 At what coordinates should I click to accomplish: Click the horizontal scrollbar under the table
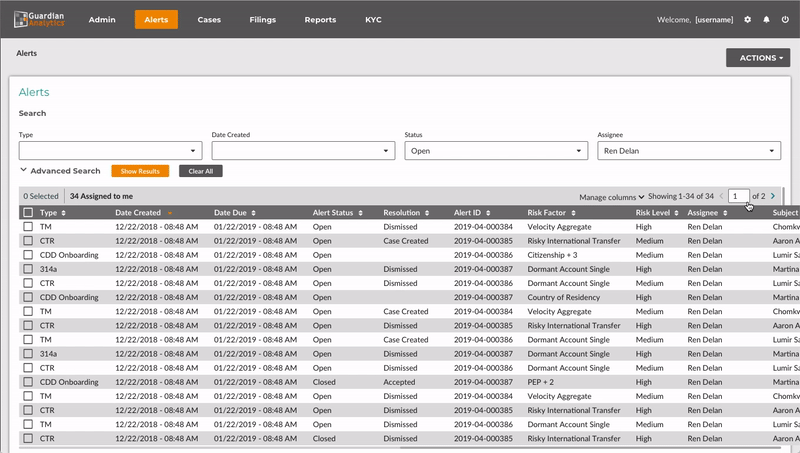(590, 448)
